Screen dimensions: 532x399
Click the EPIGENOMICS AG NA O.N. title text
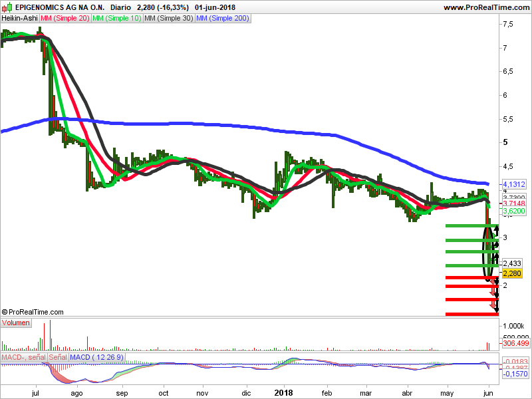pyautogui.click(x=60, y=7)
